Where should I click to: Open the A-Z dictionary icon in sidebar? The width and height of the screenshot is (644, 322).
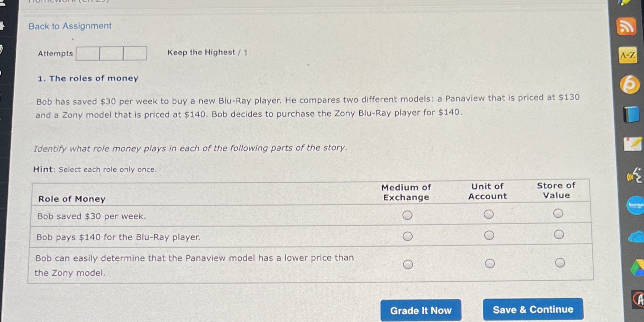pos(627,56)
